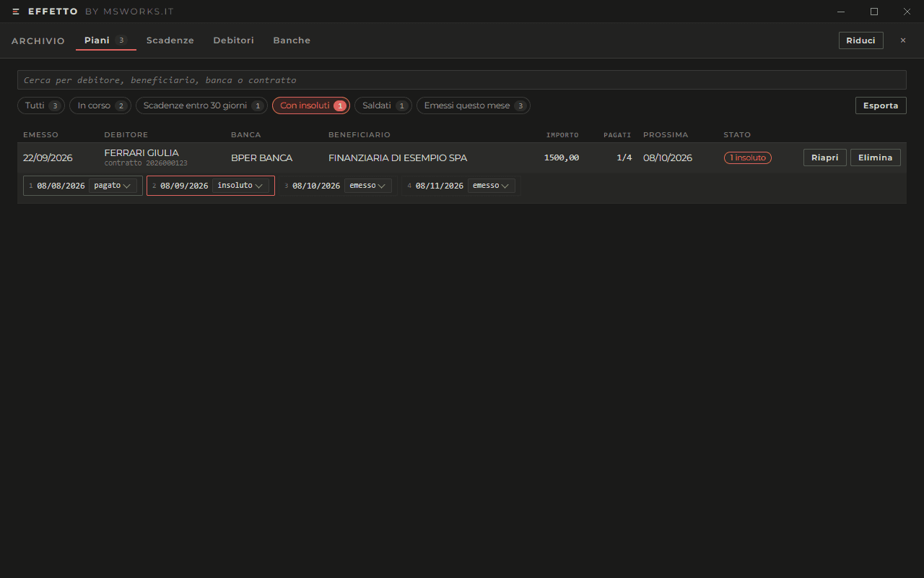Focus the search field for debitore or banca
924x578 pixels.
coord(462,80)
